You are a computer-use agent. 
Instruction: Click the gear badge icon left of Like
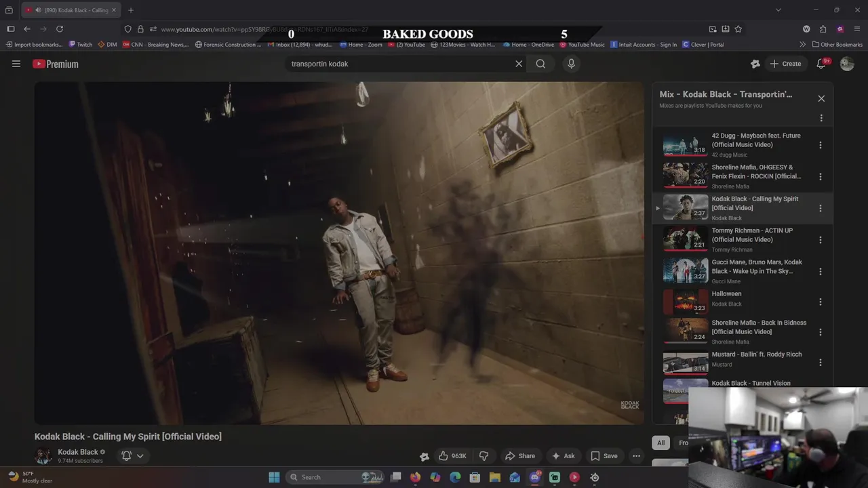coord(425,457)
